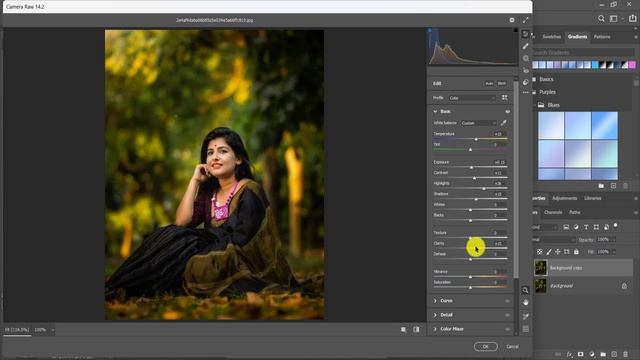Screen dimensions: 640x360
Task: Switch to the Libraries tab
Action: point(593,198)
